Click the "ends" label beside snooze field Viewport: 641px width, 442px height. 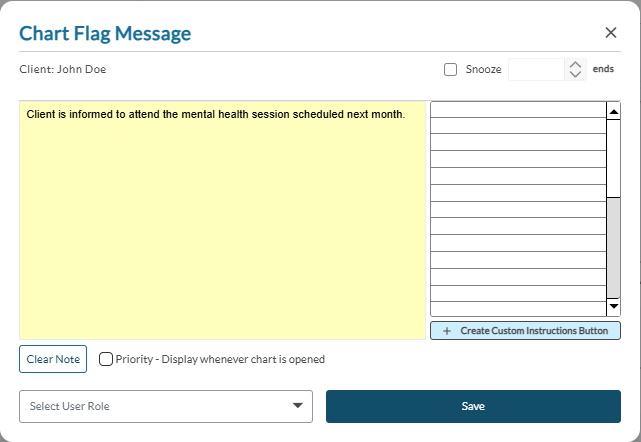pyautogui.click(x=603, y=70)
